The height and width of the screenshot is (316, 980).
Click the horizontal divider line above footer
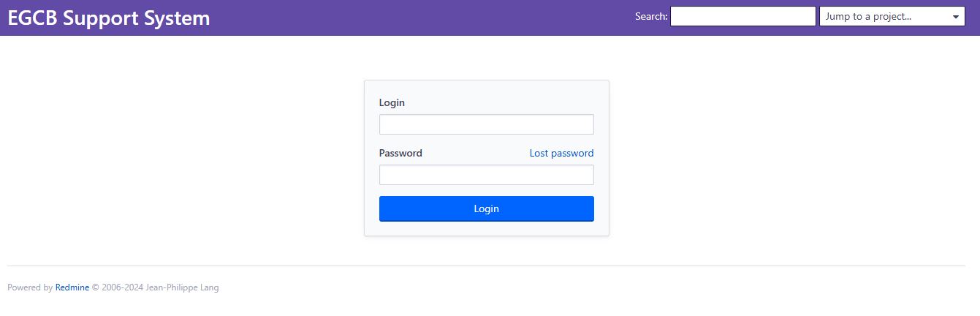[486, 266]
